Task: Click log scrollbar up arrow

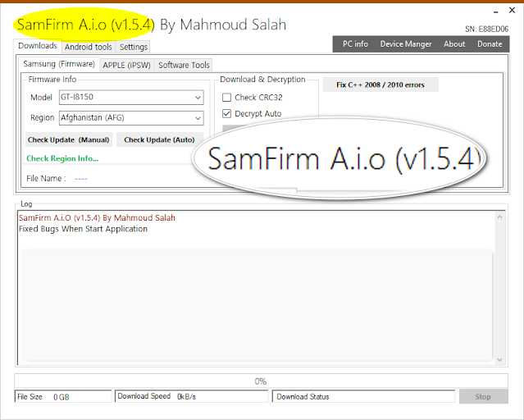Action: pos(499,217)
